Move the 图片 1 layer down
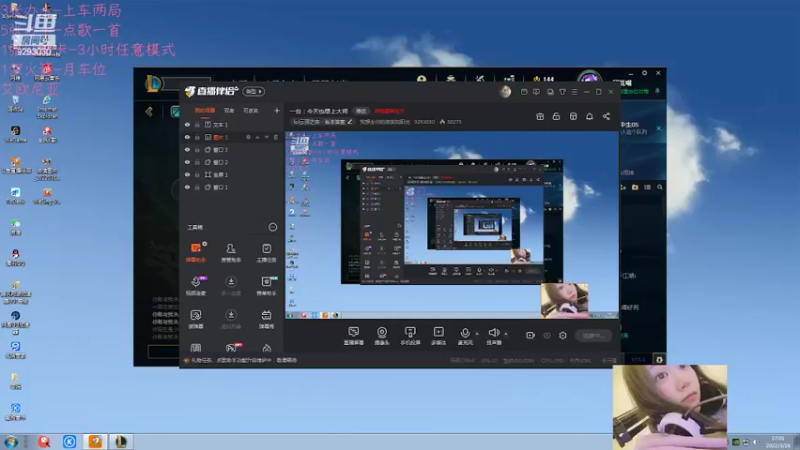800x450 pixels. tap(266, 137)
